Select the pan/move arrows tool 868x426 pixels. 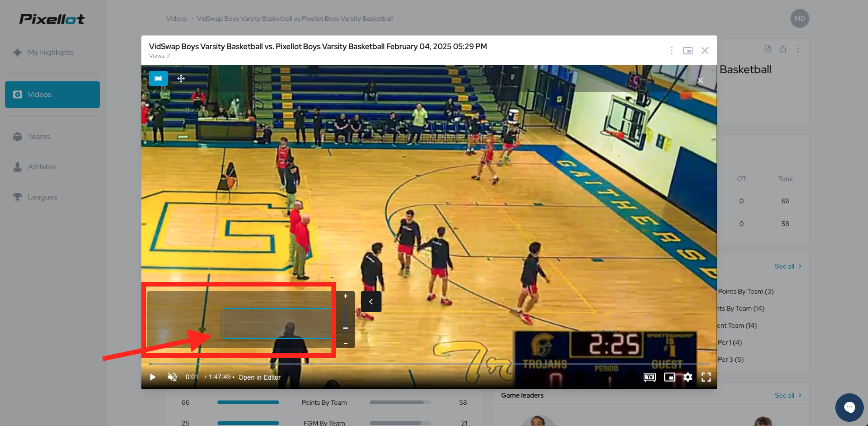(181, 78)
